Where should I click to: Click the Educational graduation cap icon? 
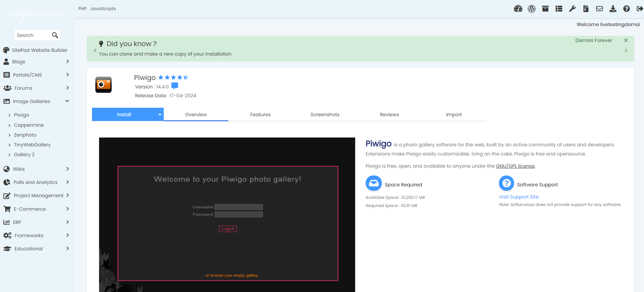7,249
